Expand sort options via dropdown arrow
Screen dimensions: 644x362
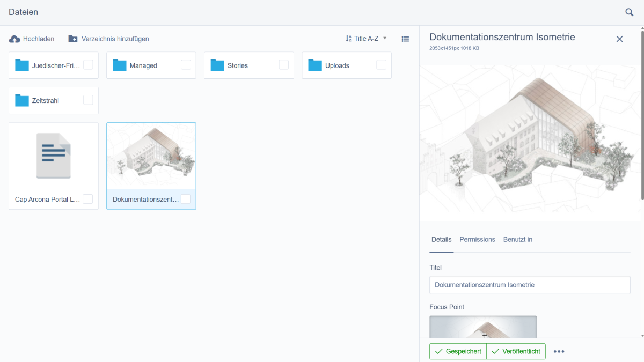point(385,39)
